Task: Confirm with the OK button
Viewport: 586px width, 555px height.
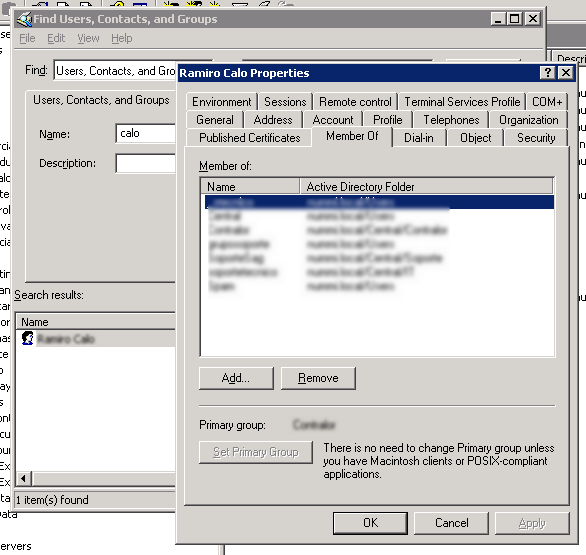Action: coord(370,523)
